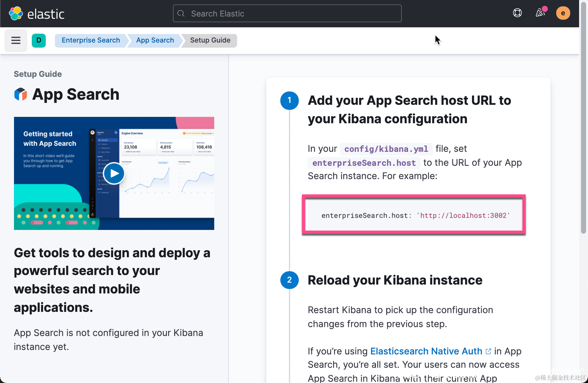Open the hamburger navigation menu

[16, 40]
